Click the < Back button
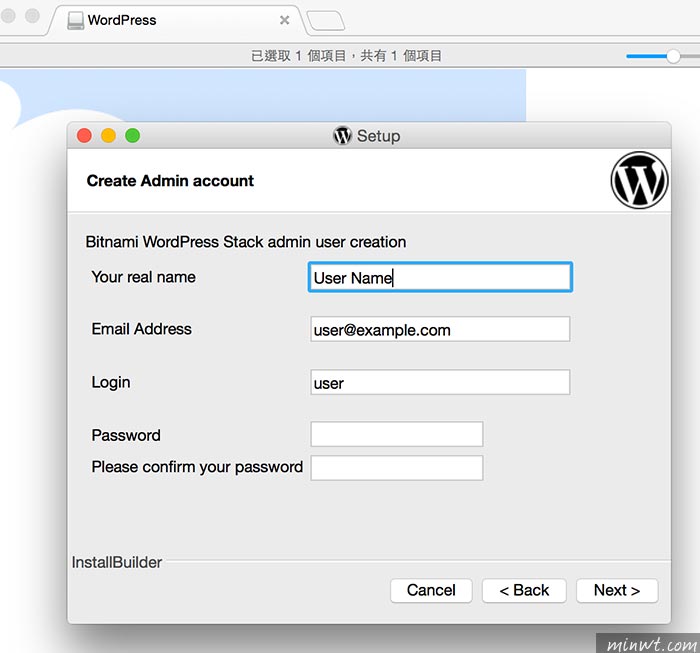 click(x=524, y=591)
